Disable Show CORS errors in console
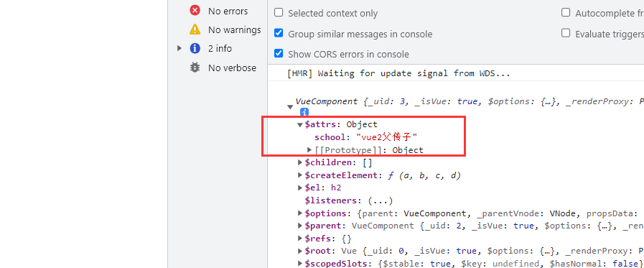 coord(279,53)
